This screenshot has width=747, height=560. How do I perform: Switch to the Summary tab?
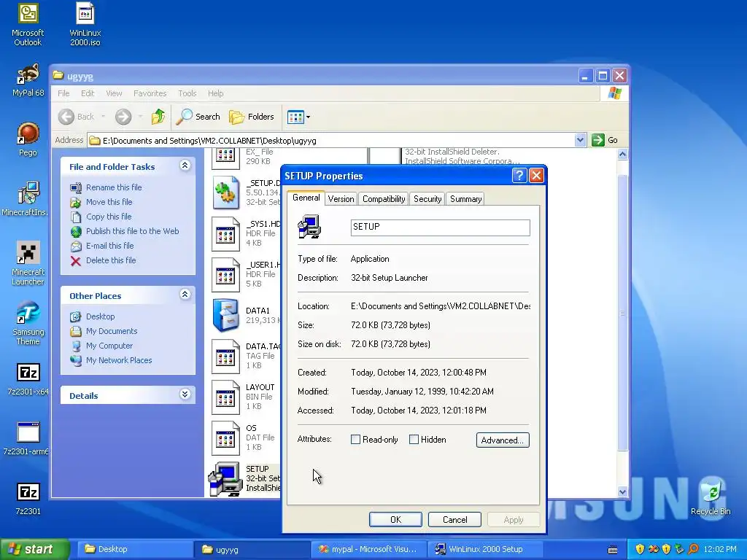(x=465, y=199)
